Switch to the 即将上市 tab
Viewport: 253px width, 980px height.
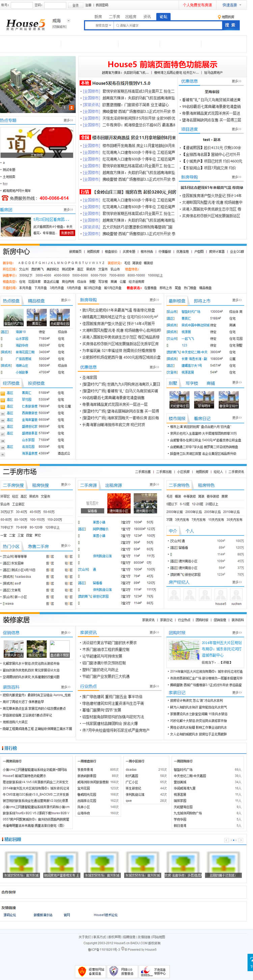tap(202, 301)
